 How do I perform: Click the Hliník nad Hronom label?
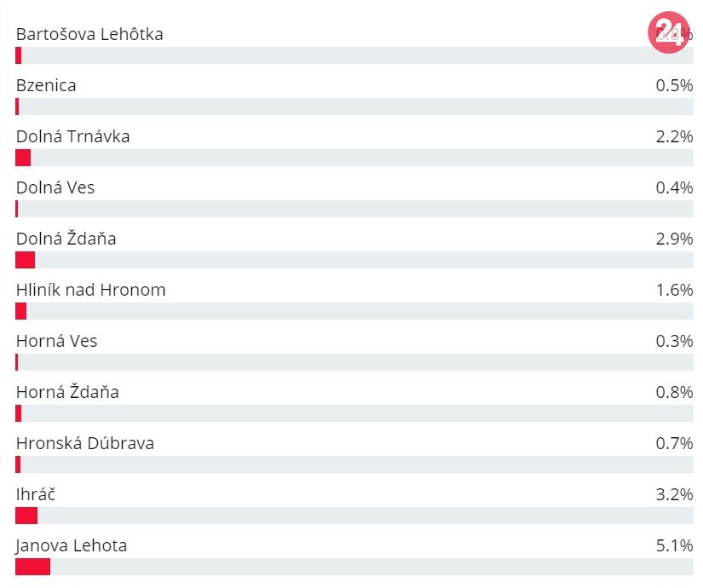pos(90,290)
